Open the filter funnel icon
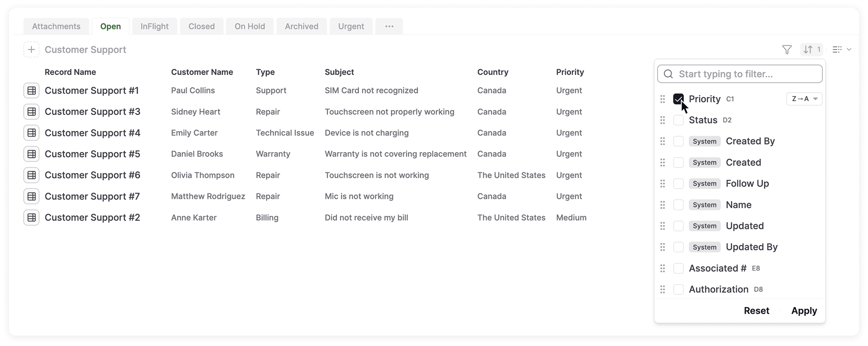This screenshot has width=868, height=346. tap(787, 50)
